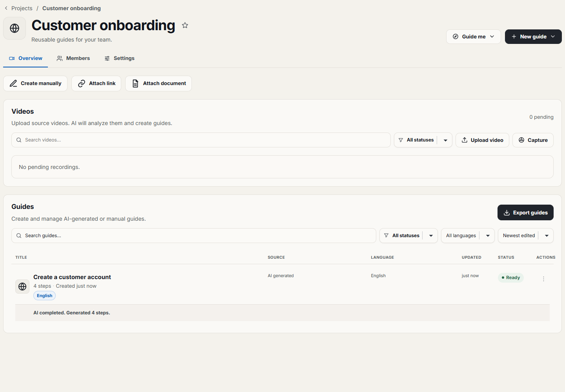Click the 0 pending counter text
Screen dimensions: 565x392
click(541, 117)
